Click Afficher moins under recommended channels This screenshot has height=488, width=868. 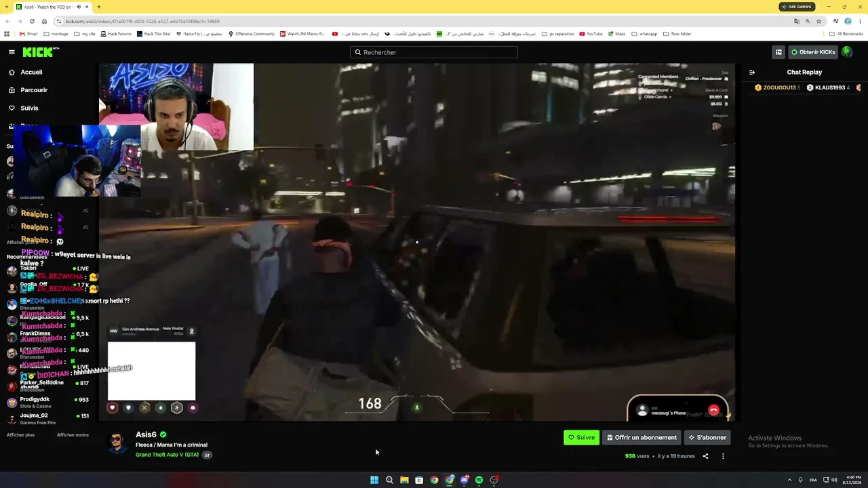(x=73, y=434)
